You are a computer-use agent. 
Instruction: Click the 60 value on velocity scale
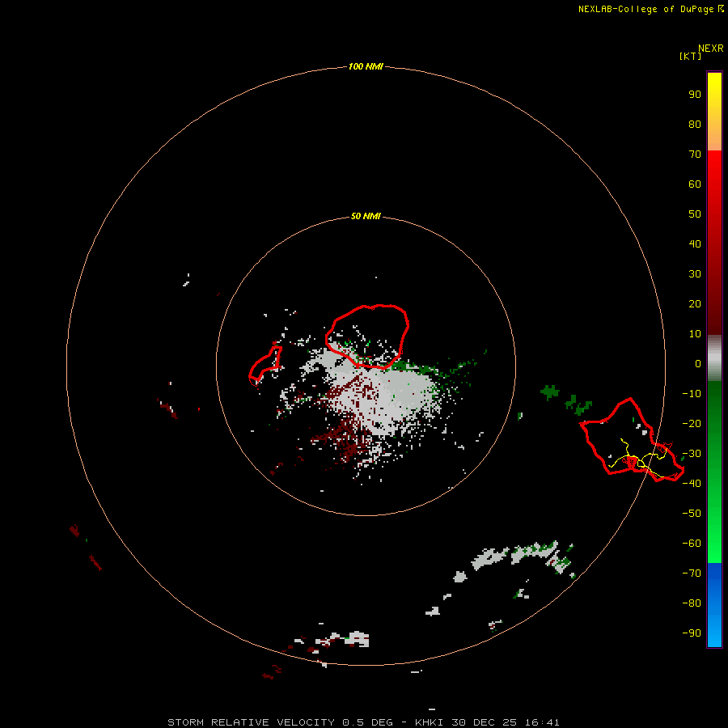click(x=695, y=184)
